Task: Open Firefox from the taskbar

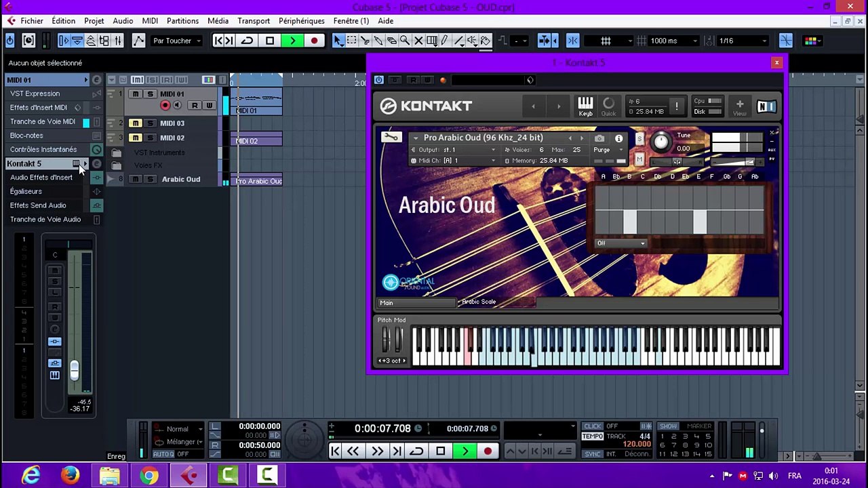Action: [x=70, y=475]
